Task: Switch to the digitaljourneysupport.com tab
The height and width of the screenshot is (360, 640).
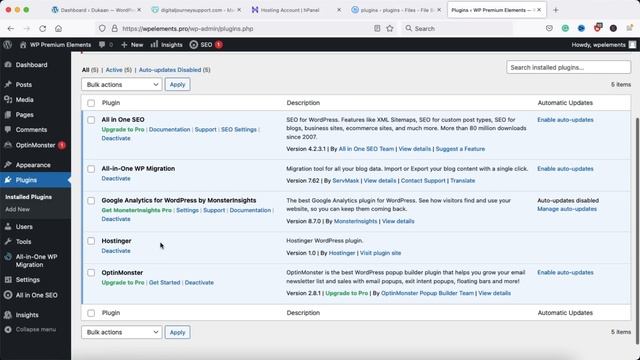Action: pyautogui.click(x=196, y=10)
